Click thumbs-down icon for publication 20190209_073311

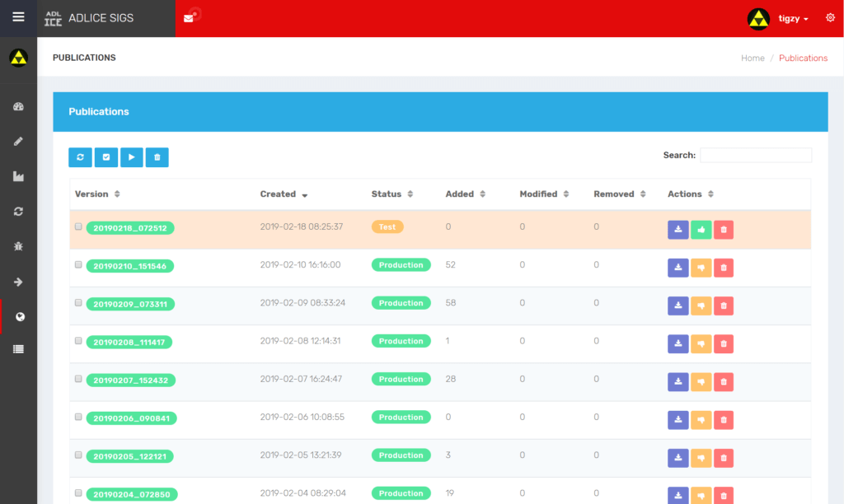(701, 306)
